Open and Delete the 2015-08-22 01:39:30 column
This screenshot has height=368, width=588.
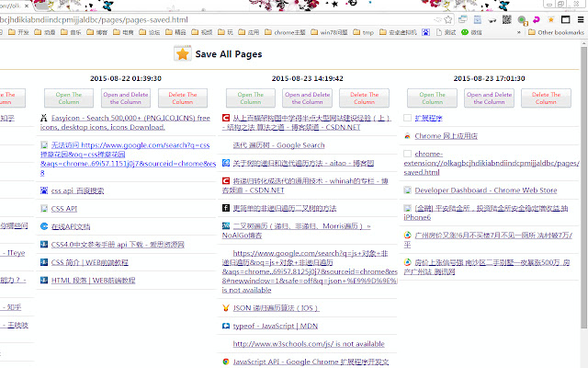(126, 98)
